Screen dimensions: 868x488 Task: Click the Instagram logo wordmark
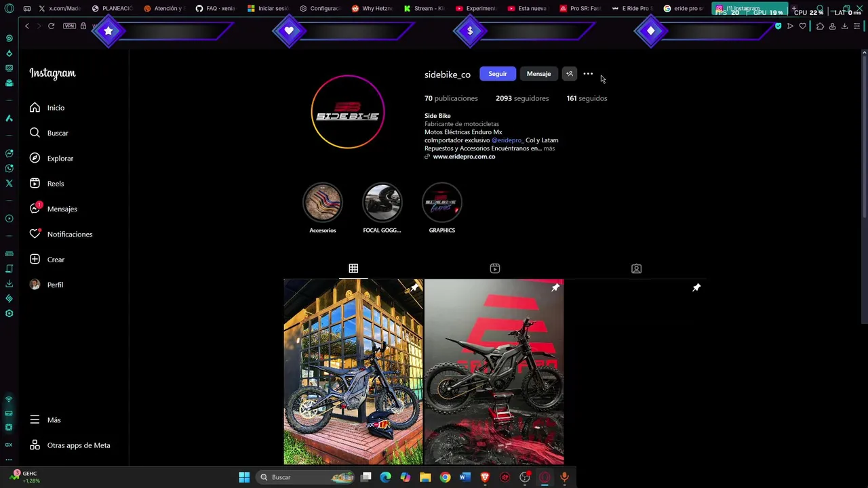pos(52,73)
